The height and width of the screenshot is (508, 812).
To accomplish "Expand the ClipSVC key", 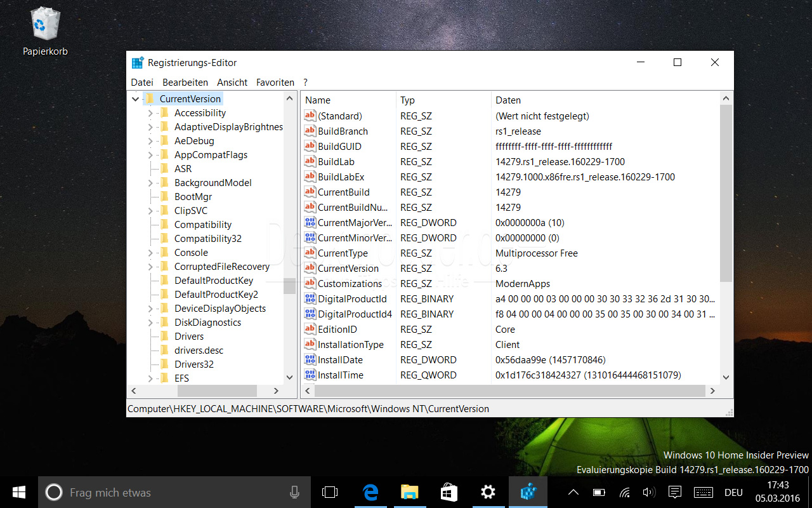I will coord(150,211).
